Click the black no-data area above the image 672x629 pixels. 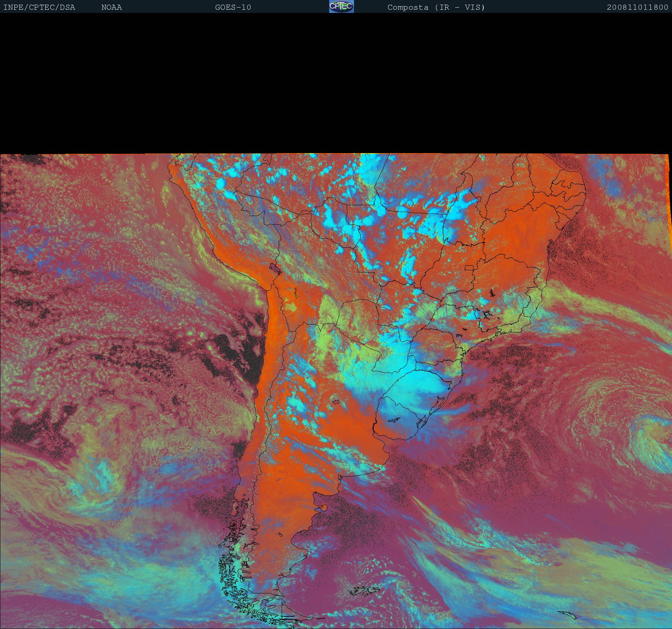pos(336,83)
